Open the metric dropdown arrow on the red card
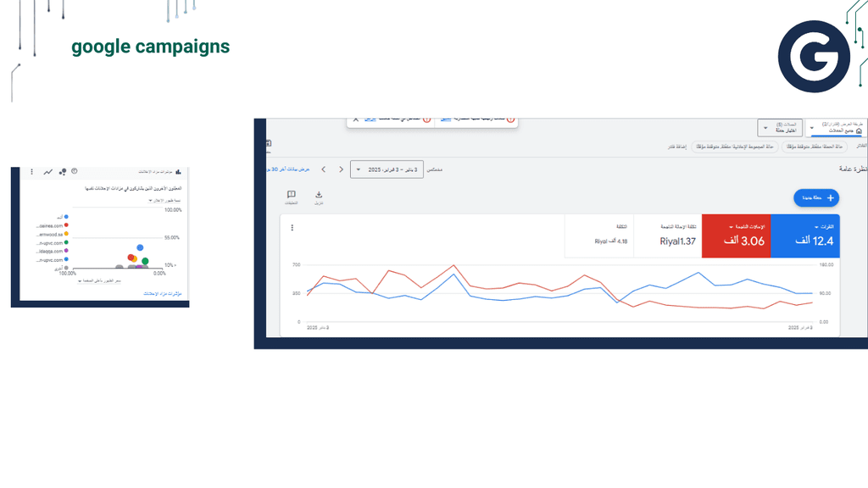868x488 pixels. (x=731, y=227)
